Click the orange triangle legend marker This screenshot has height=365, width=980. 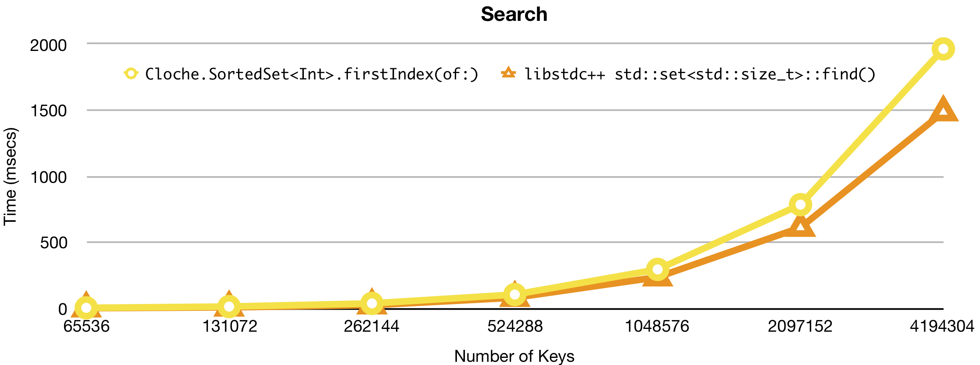tap(508, 73)
